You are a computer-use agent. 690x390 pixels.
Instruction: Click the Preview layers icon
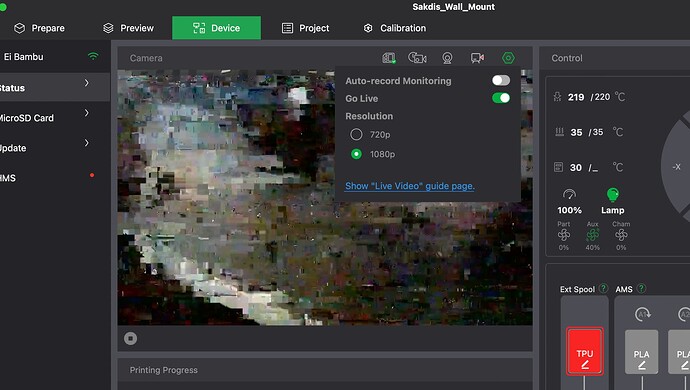(x=108, y=28)
